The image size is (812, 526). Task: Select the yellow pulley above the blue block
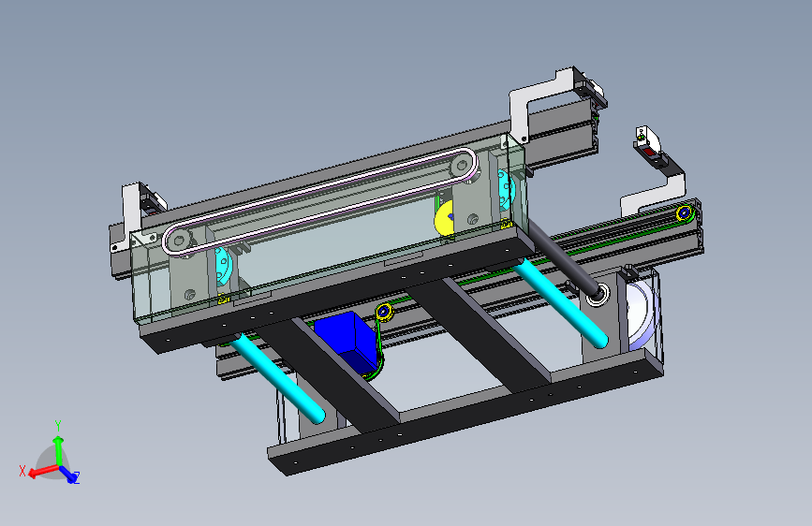click(384, 313)
